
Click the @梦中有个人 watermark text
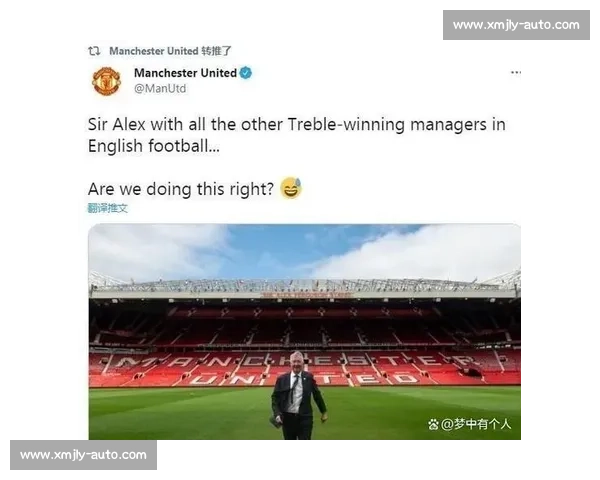(476, 424)
